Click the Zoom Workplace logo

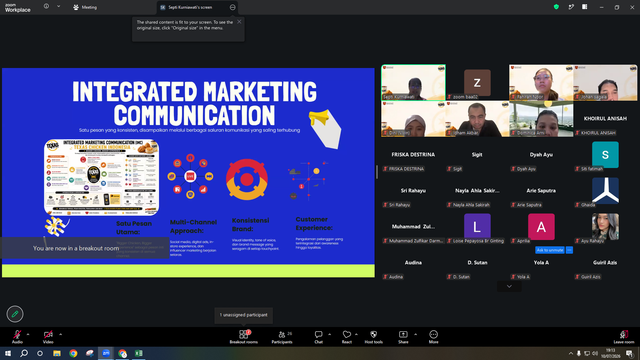[18, 8]
